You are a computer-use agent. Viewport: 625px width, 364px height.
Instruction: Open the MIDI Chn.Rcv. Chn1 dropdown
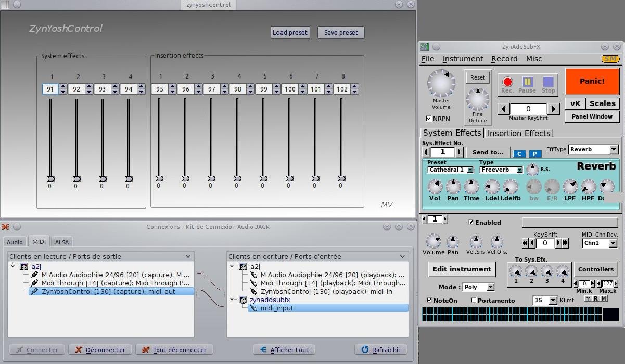click(x=600, y=243)
